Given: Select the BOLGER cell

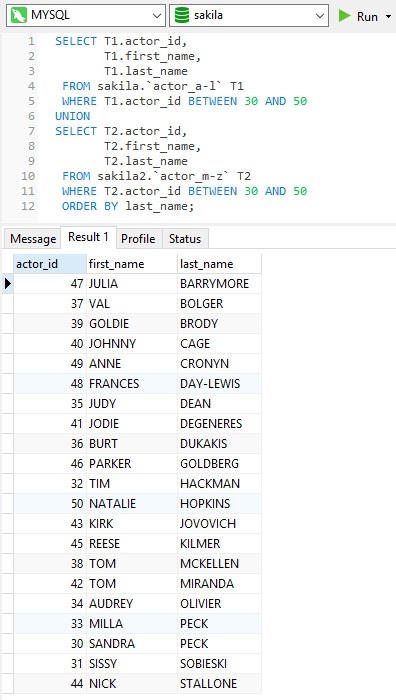Looking at the screenshot, I should pyautogui.click(x=219, y=304).
